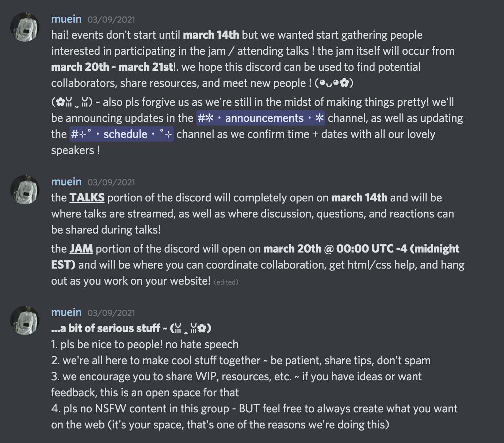Screen dimensions: 504x443
Task: Click rule 4 about no NSFW content
Action: (254, 409)
